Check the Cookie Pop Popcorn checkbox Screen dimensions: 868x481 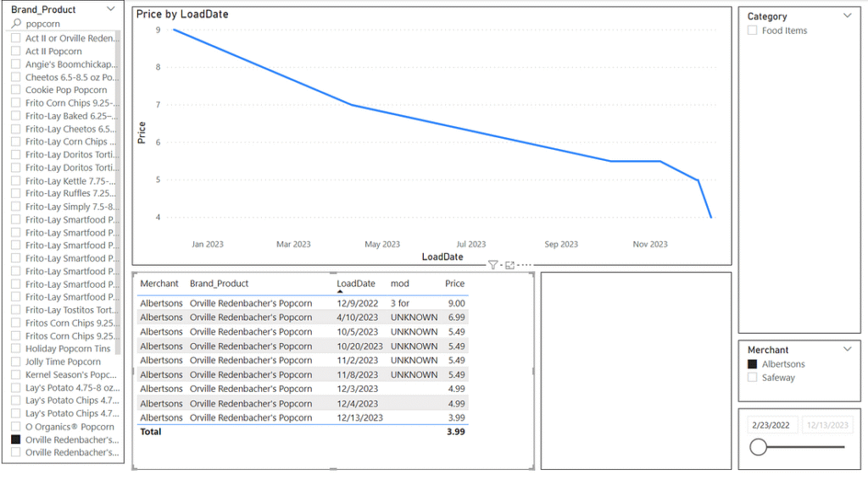click(x=15, y=90)
